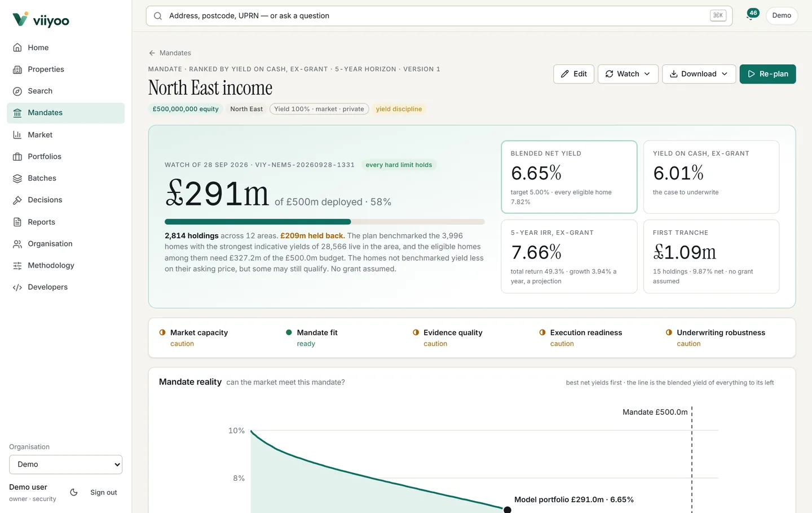Viewport: 812px width, 513px height.
Task: Click the £209m held back text
Action: coord(312,236)
